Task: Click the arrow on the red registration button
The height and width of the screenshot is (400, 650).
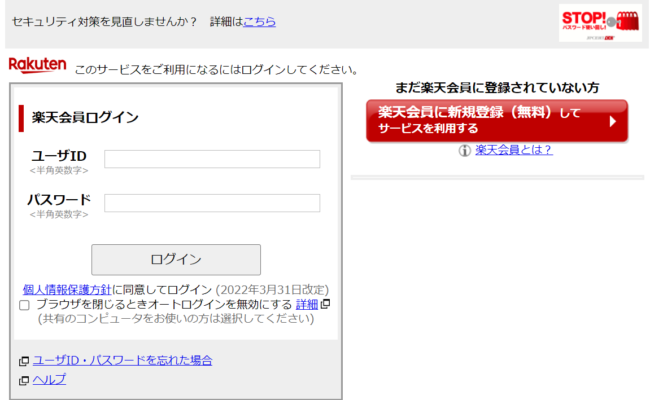Action: 613,121
